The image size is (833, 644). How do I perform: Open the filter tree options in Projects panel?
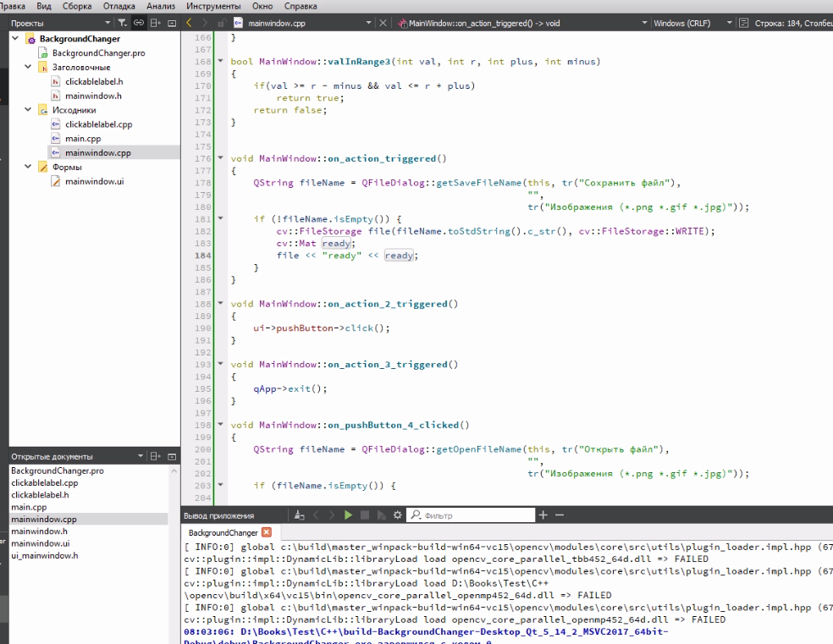[x=122, y=23]
